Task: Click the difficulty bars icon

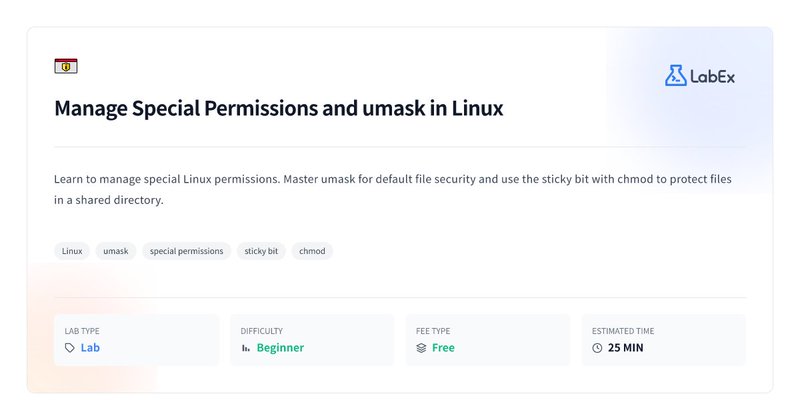Action: [245, 348]
